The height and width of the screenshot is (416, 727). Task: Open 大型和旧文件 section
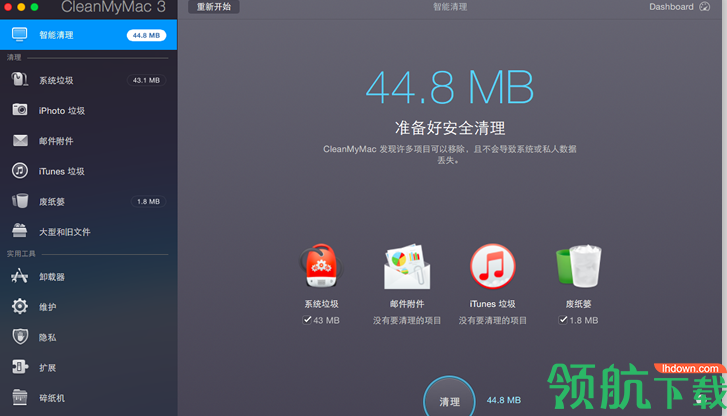pos(88,231)
